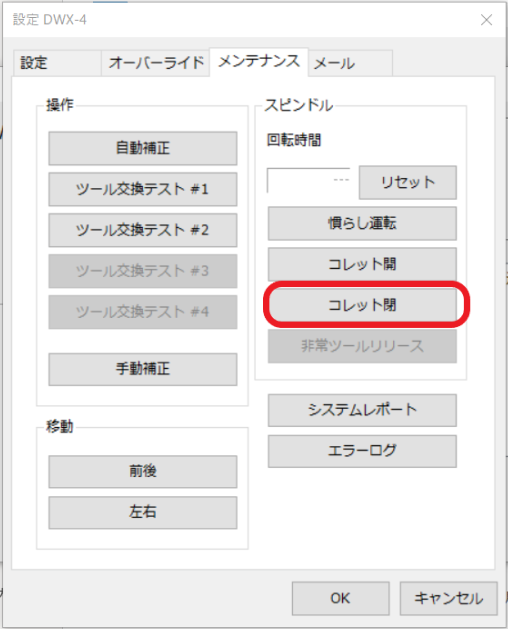Screen dimensions: 508x629
Task: Click the キャンセル button
Action: [x=449, y=598]
